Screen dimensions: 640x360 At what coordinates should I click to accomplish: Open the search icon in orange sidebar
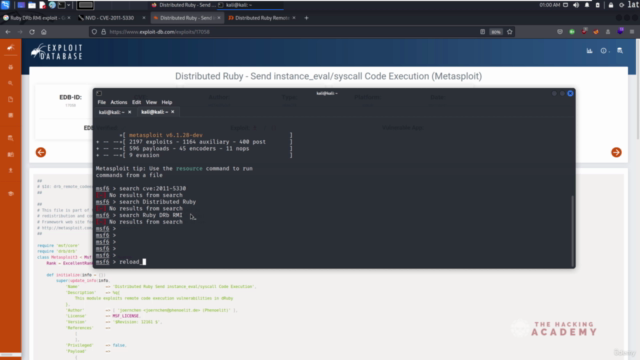coord(11,83)
